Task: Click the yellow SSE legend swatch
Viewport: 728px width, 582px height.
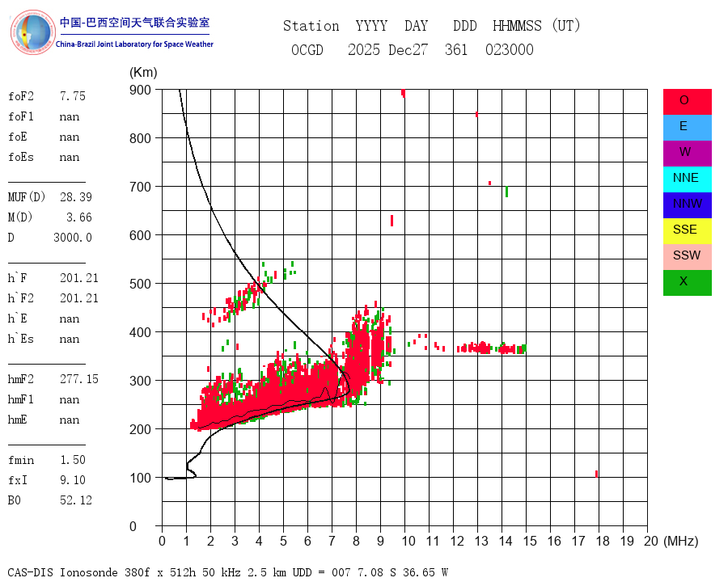Action: coord(687,231)
